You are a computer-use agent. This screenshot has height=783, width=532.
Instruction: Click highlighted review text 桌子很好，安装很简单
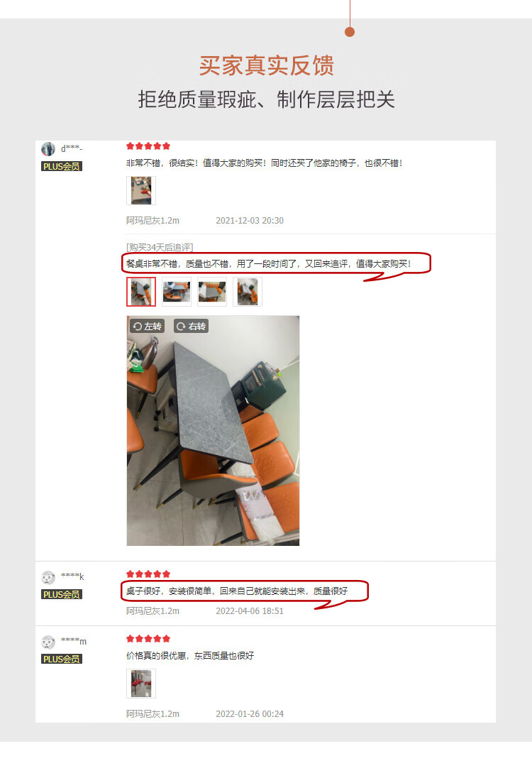pyautogui.click(x=170, y=591)
